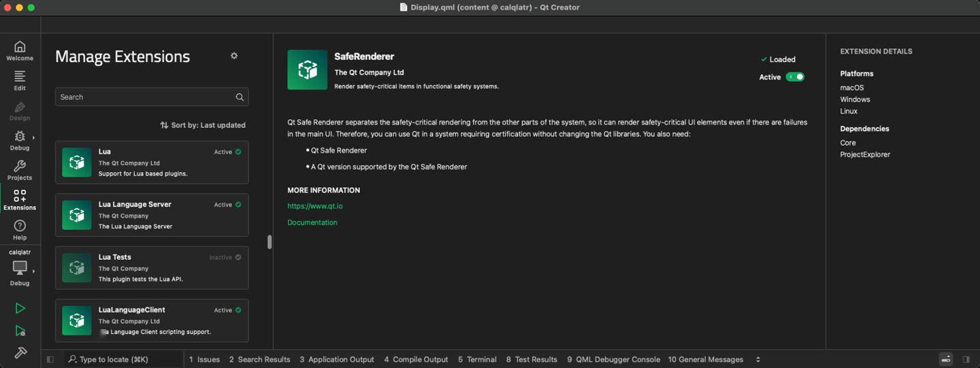The height and width of the screenshot is (368, 980).
Task: Toggle the left sidebar visibility
Action: tap(50, 359)
